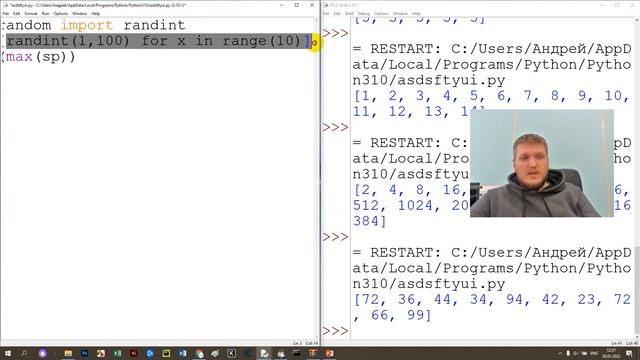Switch the ENG input language indicator
This screenshot has height=360, width=640.
pyautogui.click(x=594, y=353)
